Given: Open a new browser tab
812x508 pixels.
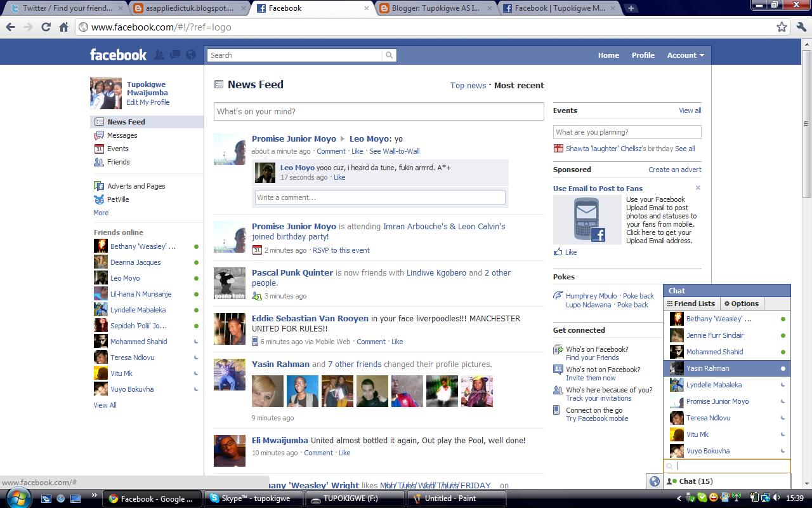Looking at the screenshot, I should [631, 8].
